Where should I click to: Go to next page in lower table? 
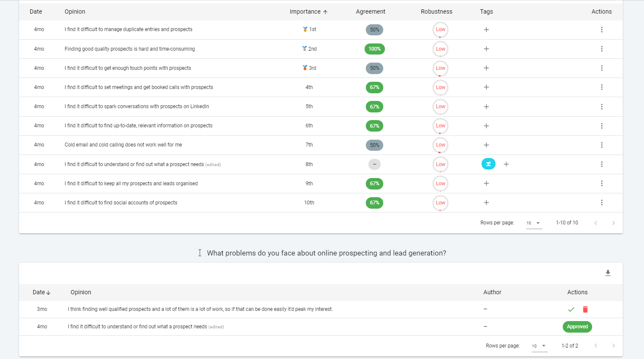click(613, 345)
